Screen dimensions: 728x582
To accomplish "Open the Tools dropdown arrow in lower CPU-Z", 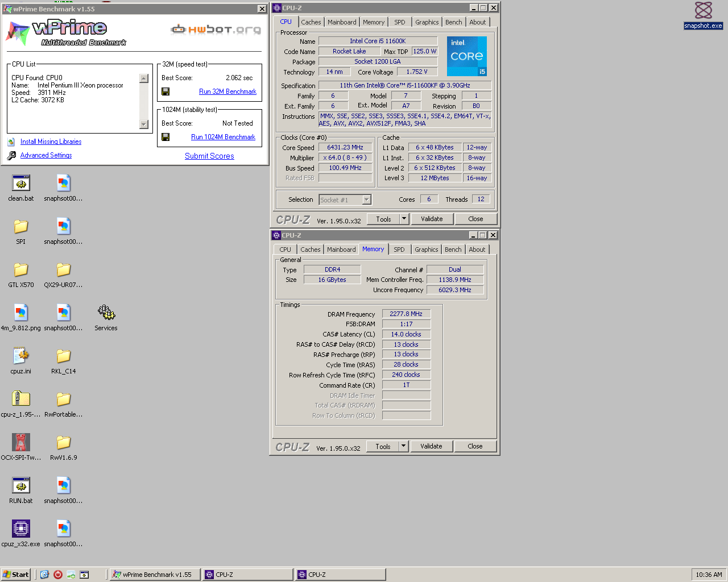I will [403, 446].
